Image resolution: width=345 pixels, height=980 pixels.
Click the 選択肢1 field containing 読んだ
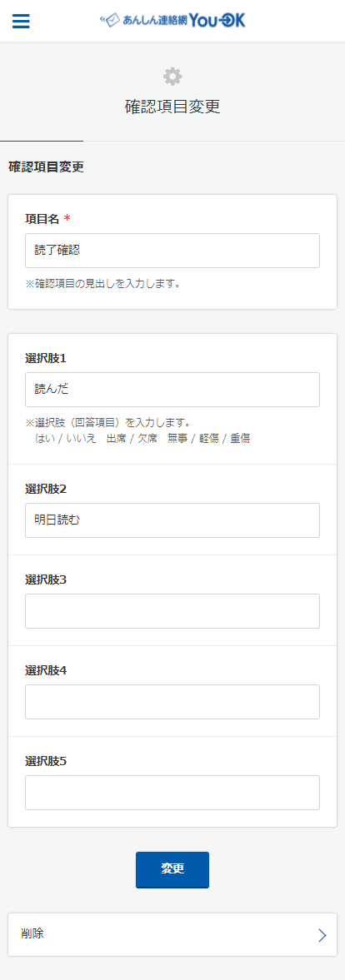click(172, 390)
